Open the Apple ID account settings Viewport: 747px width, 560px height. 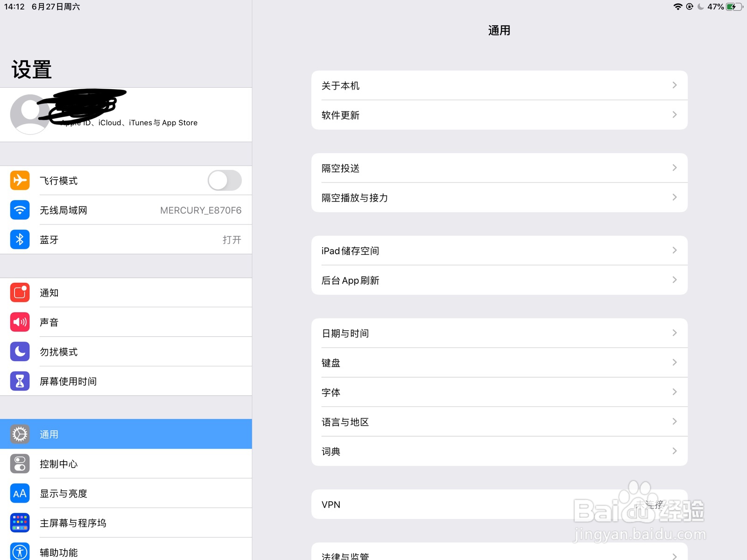(x=126, y=114)
